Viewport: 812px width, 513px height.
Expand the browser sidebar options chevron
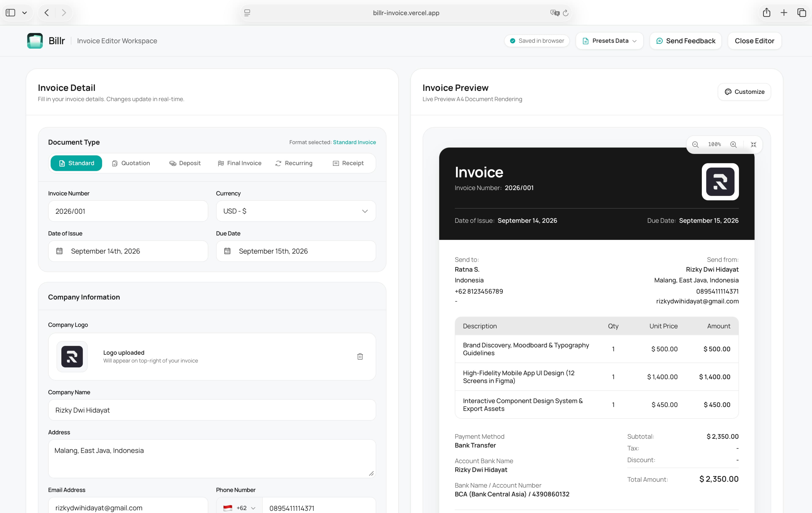tap(25, 13)
